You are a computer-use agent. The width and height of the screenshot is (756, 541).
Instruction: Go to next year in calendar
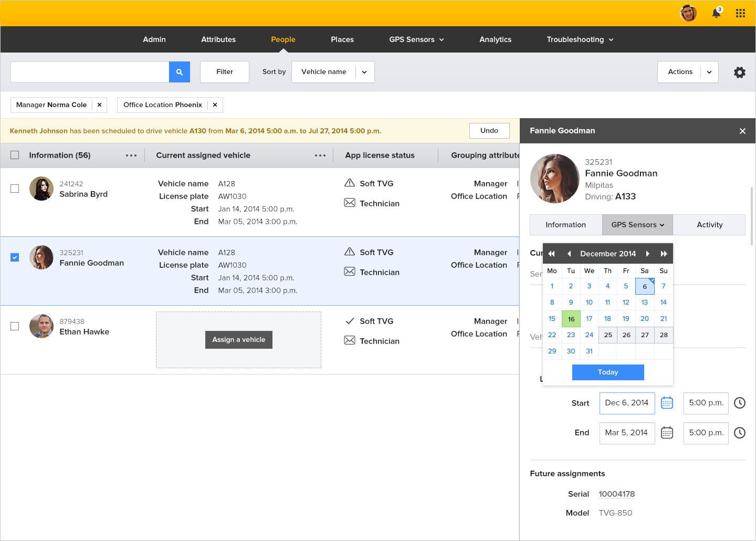coord(664,254)
